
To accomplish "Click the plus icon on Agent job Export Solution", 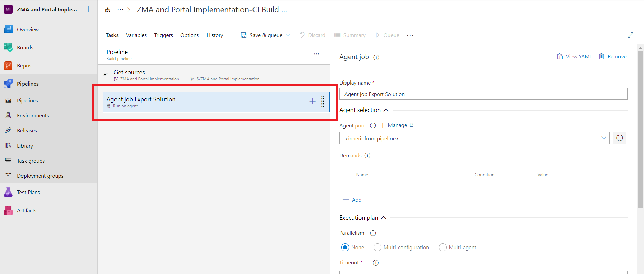I will coord(312,102).
